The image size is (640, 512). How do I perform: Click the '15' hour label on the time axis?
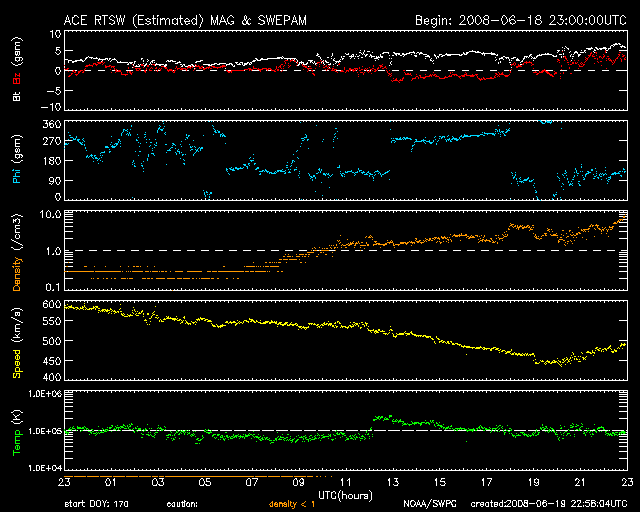(x=440, y=482)
